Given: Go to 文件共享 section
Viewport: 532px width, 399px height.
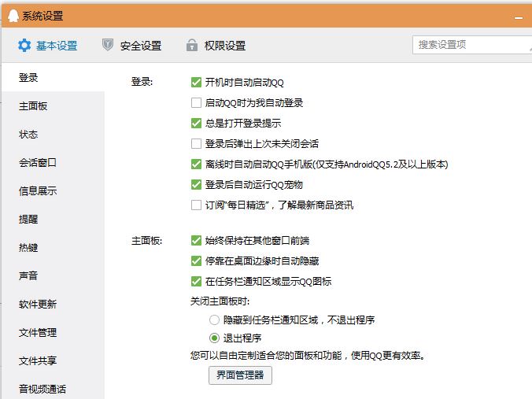Looking at the screenshot, I should 53,360.
